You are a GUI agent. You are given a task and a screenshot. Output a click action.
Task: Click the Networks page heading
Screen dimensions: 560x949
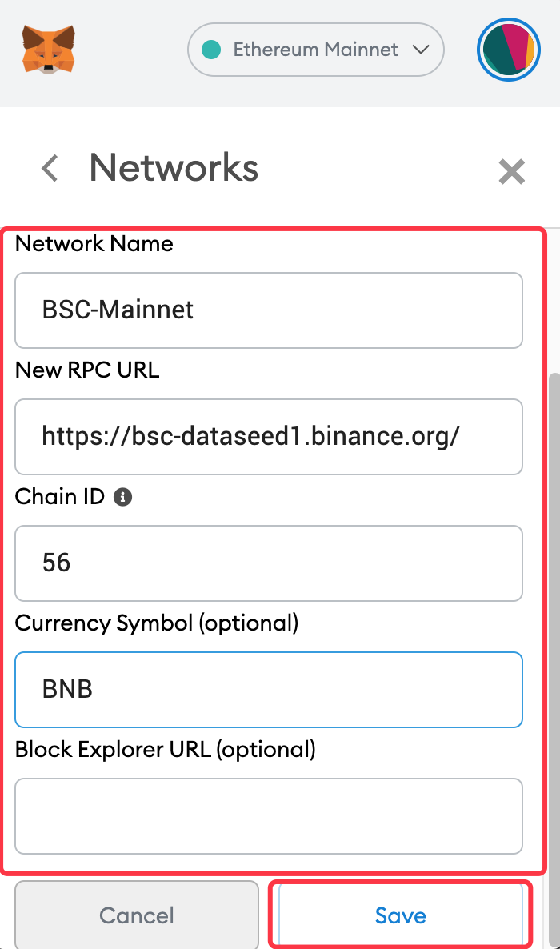[x=174, y=168]
